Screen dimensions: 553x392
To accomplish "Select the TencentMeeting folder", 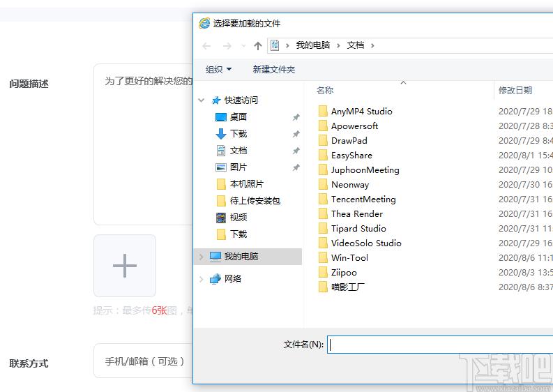I will tap(363, 199).
